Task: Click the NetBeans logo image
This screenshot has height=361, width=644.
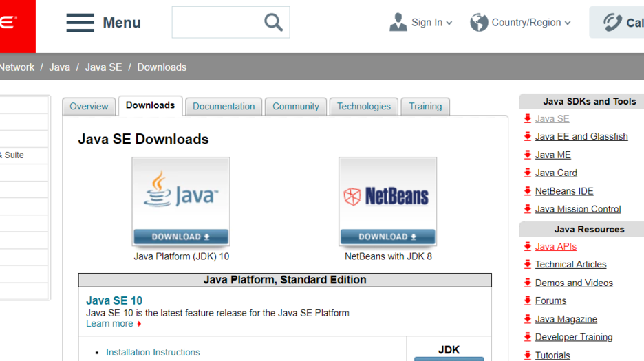Action: pos(387,196)
